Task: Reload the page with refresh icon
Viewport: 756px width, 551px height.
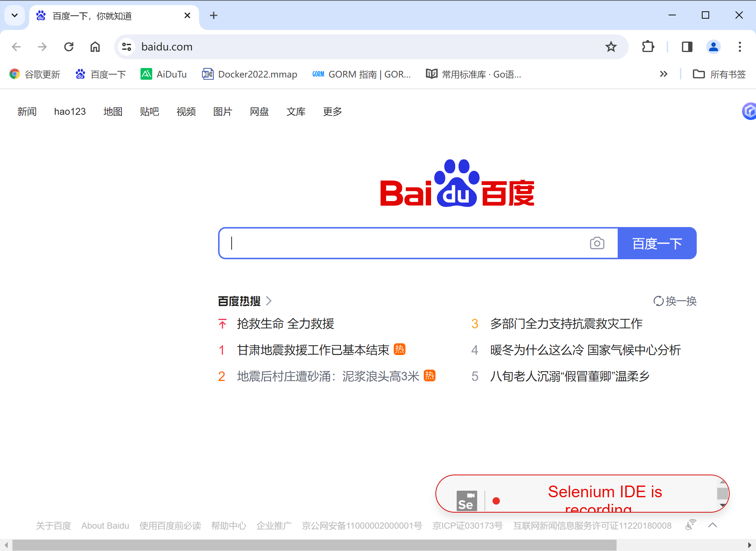Action: point(69,47)
